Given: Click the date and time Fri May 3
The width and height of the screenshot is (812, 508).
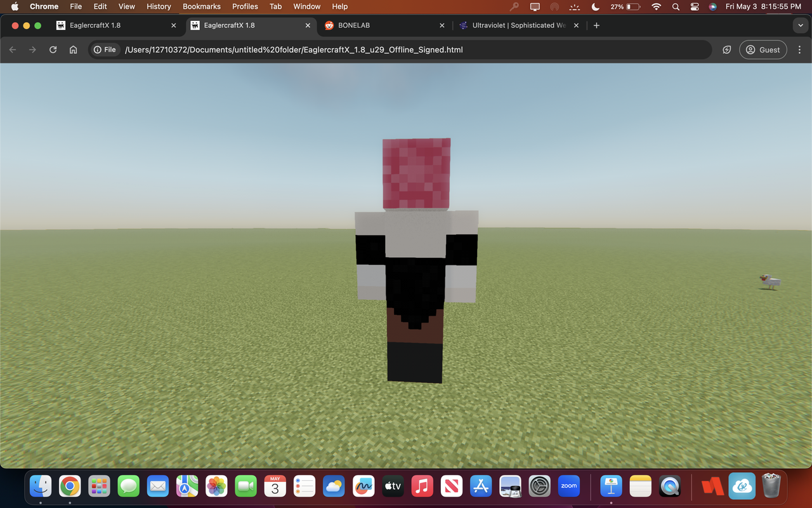Looking at the screenshot, I should [x=763, y=6].
